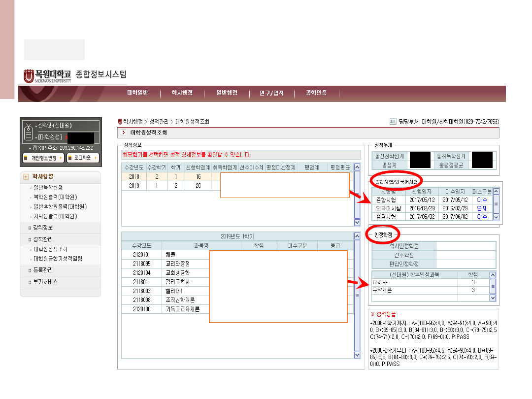Open the 연구/업적 top menu

point(271,93)
